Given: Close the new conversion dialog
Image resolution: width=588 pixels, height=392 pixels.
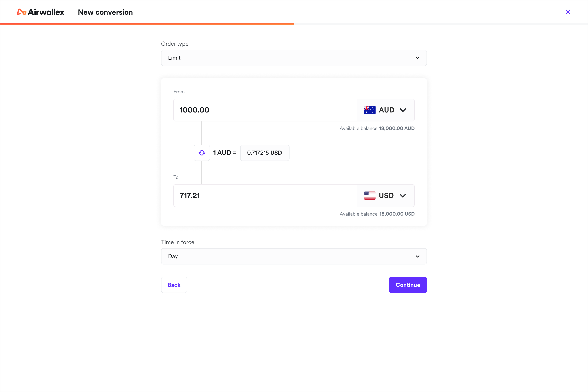Looking at the screenshot, I should pyautogui.click(x=568, y=12).
